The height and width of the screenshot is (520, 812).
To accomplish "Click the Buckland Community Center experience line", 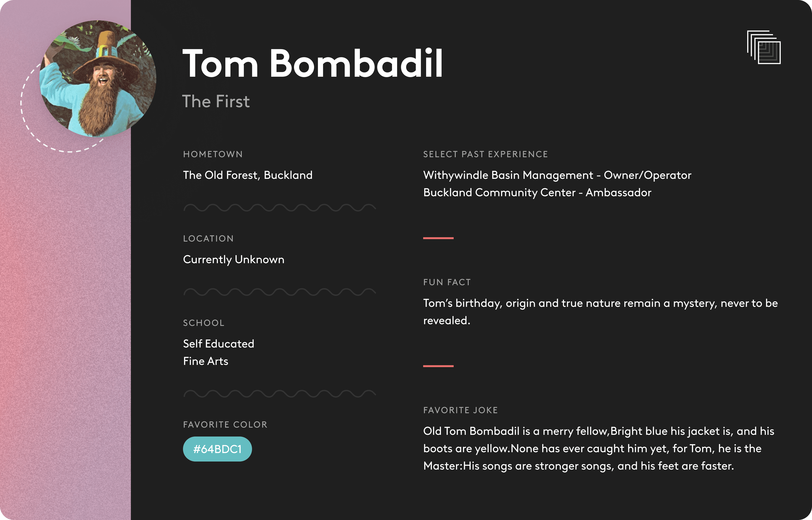I will tap(537, 192).
